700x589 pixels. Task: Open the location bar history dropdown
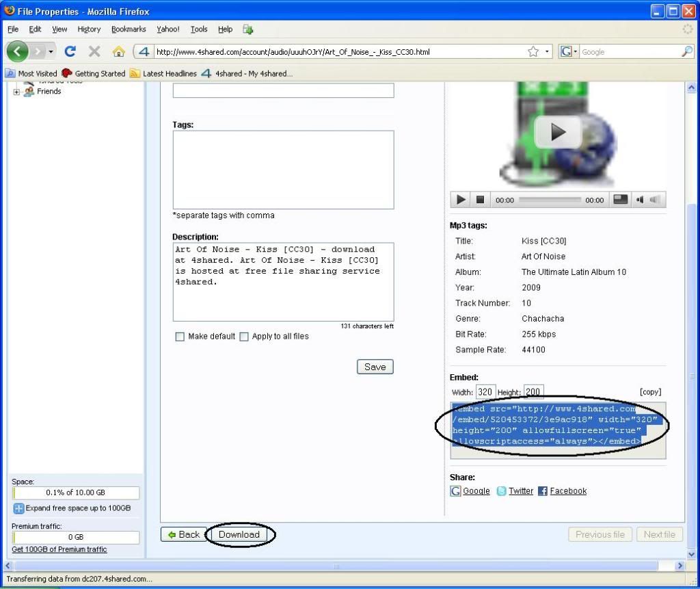point(546,52)
